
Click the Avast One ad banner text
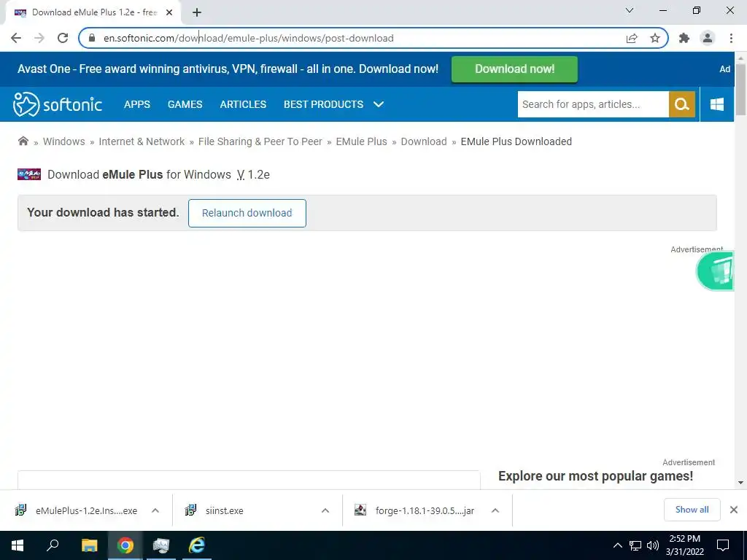point(228,69)
